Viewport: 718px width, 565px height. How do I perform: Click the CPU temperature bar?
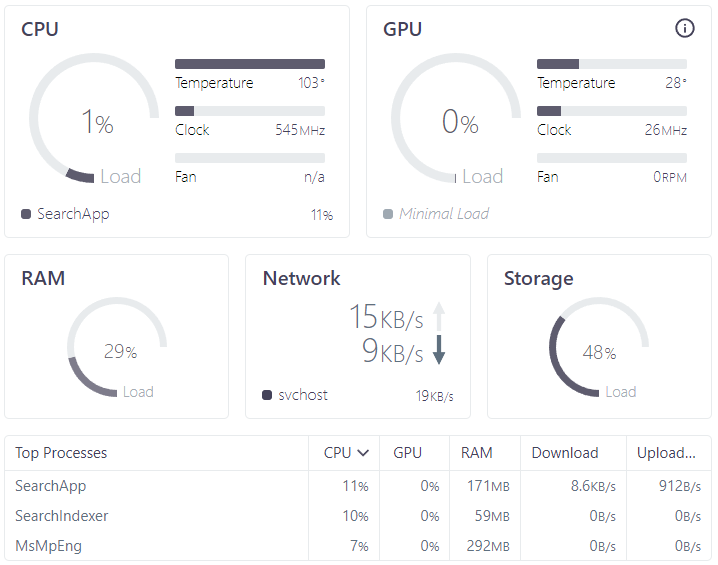click(250, 64)
